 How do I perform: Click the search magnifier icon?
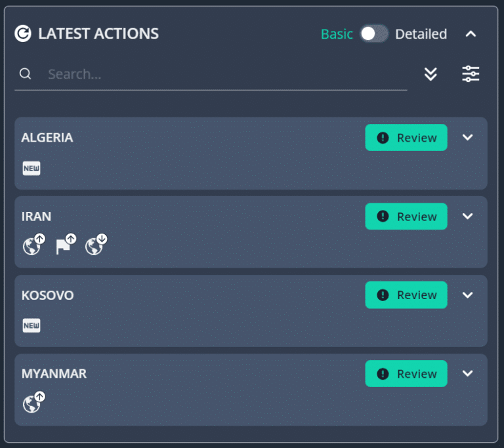tap(25, 74)
